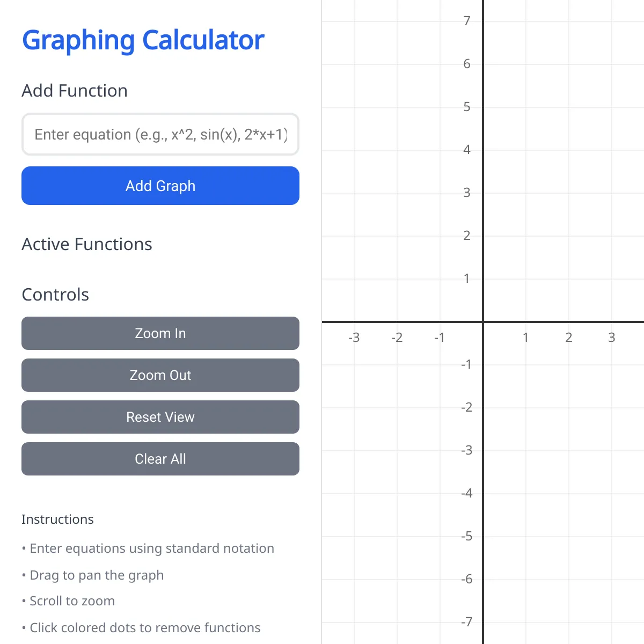Click the y-axis label -7
This screenshot has width=644, height=644.
(x=466, y=622)
